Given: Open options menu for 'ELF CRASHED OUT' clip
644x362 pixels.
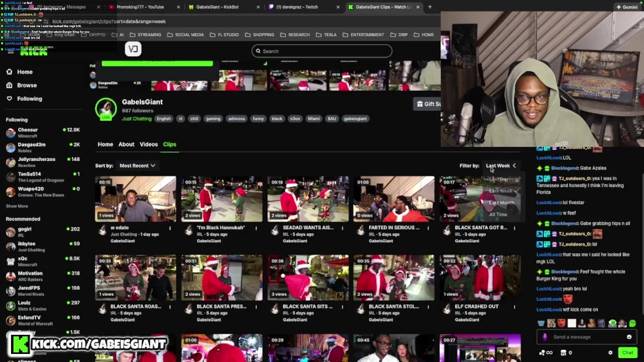Looking at the screenshot, I should 514,307.
